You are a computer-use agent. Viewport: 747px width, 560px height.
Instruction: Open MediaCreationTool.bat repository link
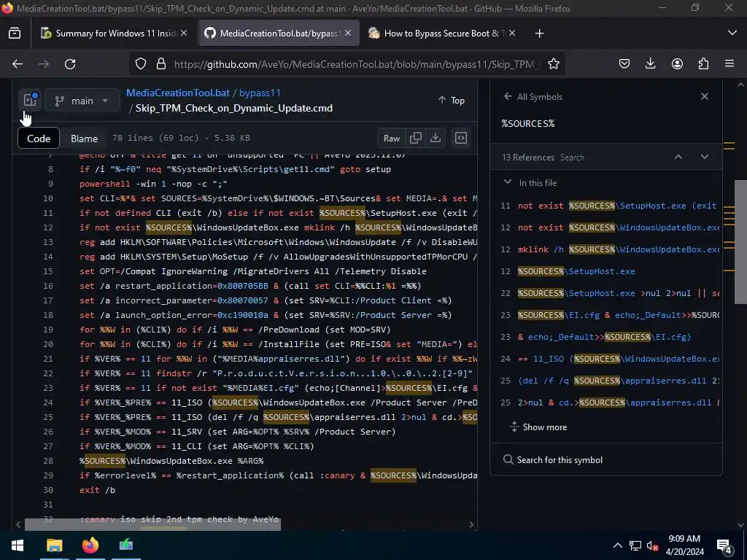(178, 93)
